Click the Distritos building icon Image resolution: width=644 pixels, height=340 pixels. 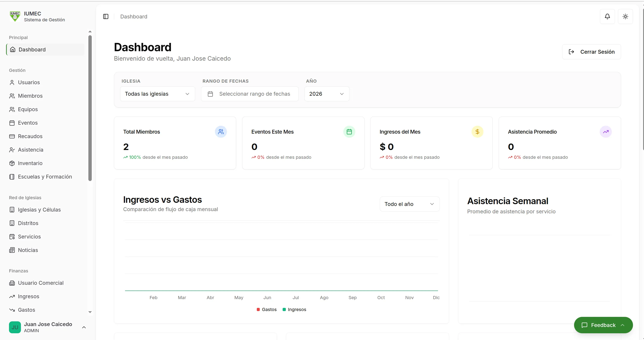coord(12,223)
